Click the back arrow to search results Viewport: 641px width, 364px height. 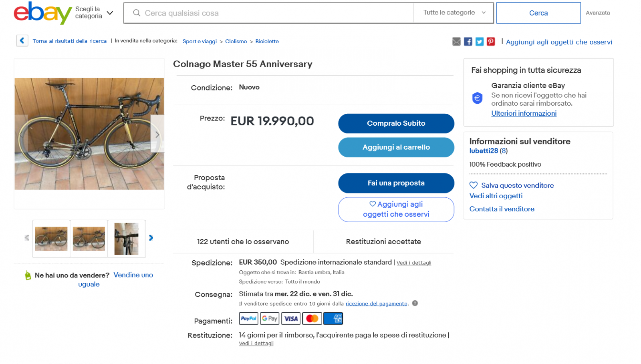click(22, 40)
